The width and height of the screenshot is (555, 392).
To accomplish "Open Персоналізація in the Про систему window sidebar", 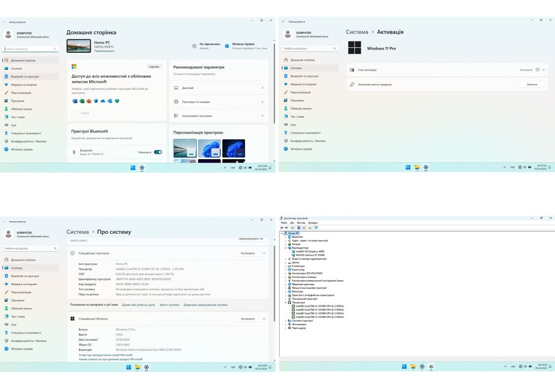I will pyautogui.click(x=30, y=292).
